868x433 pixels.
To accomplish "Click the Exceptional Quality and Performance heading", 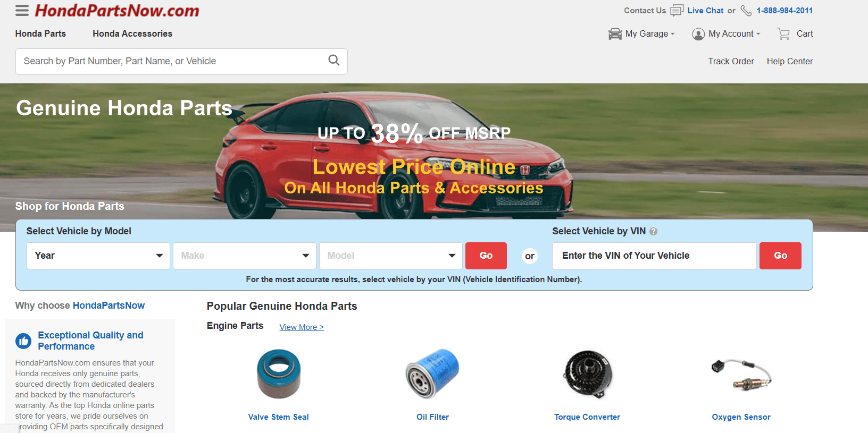I will click(90, 341).
